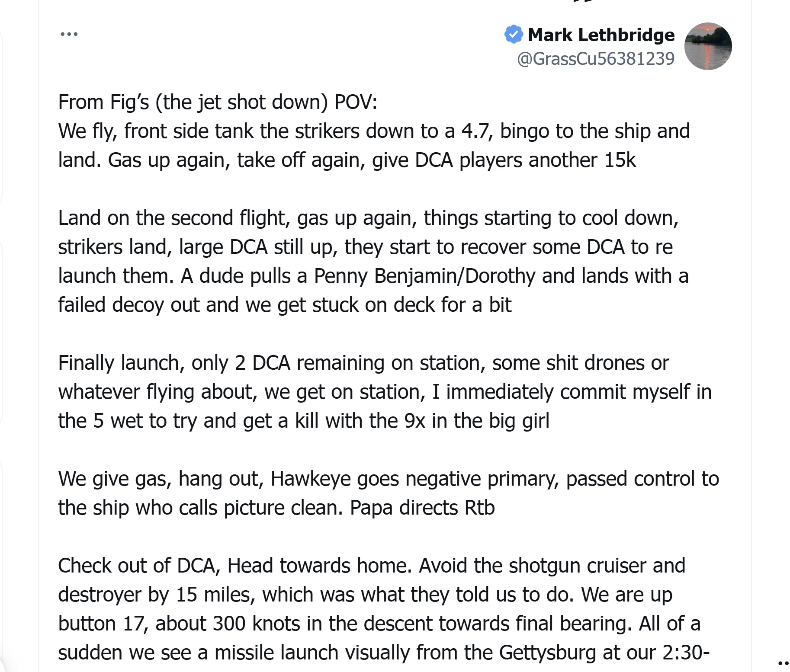The width and height of the screenshot is (790, 672).
Task: Click the line "Check out of DCA, Head towards home"
Action: pos(235,566)
